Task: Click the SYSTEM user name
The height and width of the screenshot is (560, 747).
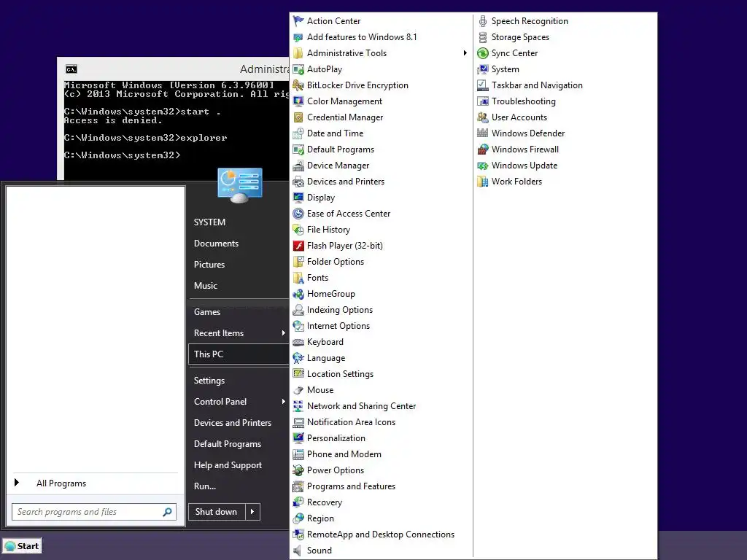Action: point(209,222)
